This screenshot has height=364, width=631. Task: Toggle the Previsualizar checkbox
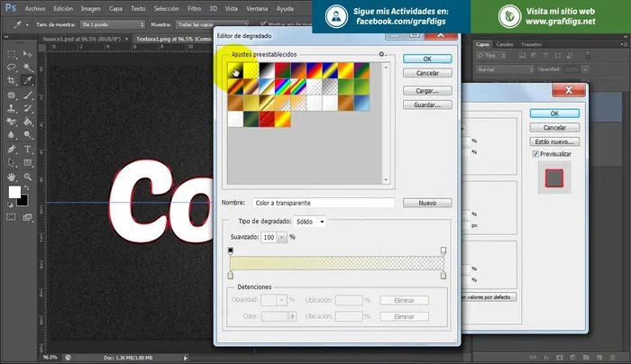(535, 154)
